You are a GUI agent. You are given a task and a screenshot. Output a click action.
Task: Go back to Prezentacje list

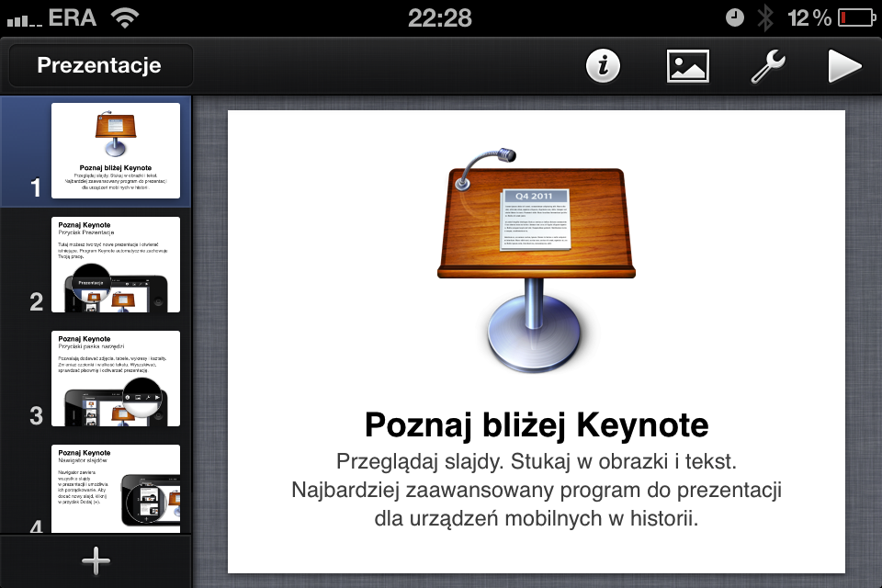pos(99,65)
